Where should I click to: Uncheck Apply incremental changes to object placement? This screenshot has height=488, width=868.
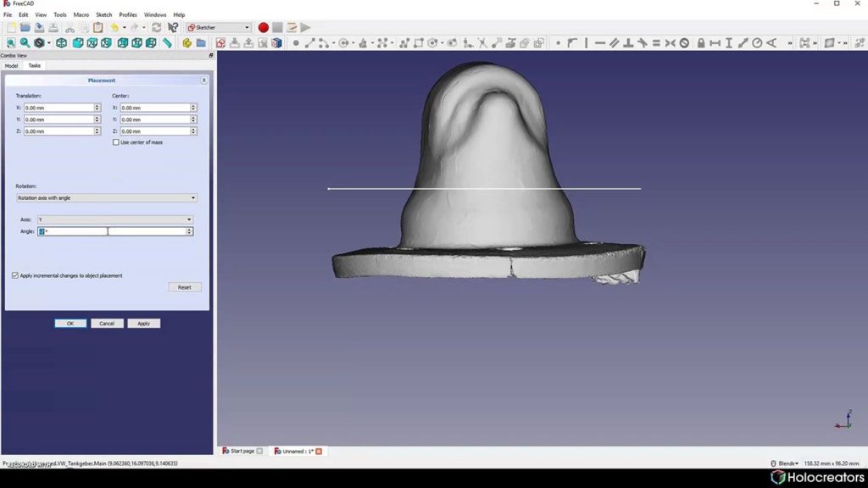(x=15, y=275)
